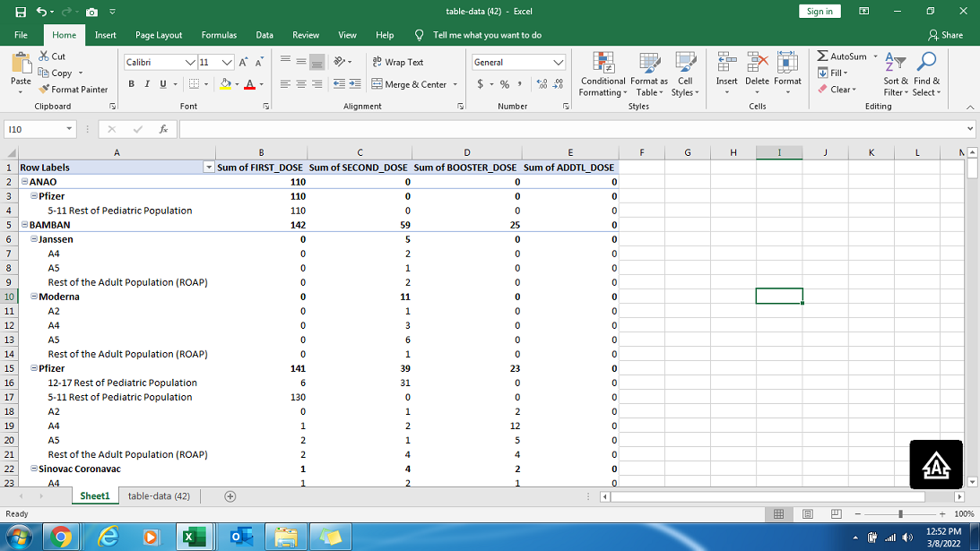Switch to Page Break Preview view
980x551 pixels.
837,513
